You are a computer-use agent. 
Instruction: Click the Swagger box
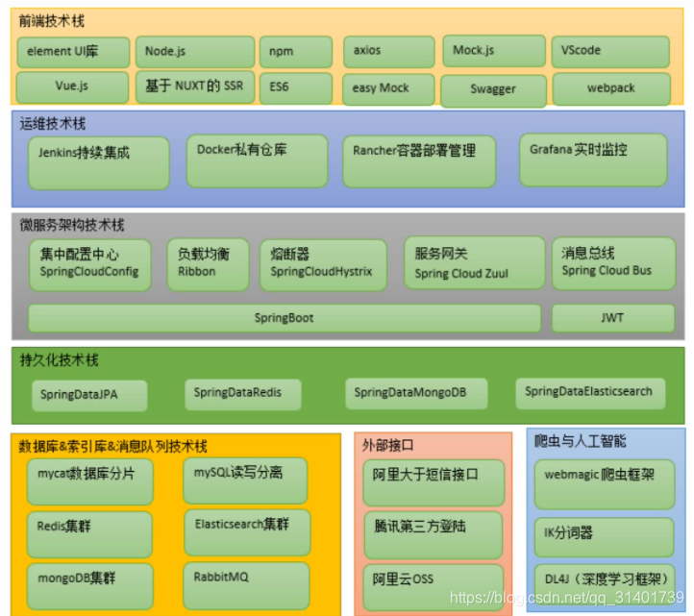coord(493,90)
